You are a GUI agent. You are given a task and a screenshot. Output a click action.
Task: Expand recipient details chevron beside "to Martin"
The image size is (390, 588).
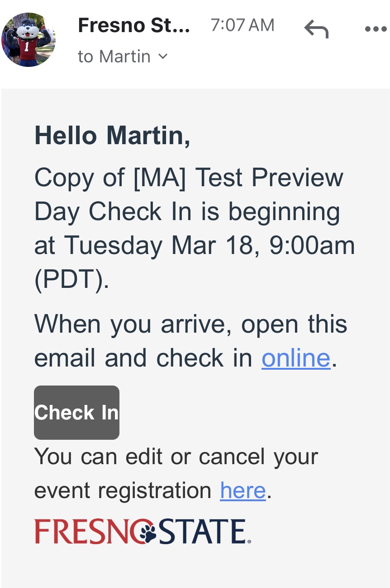163,56
